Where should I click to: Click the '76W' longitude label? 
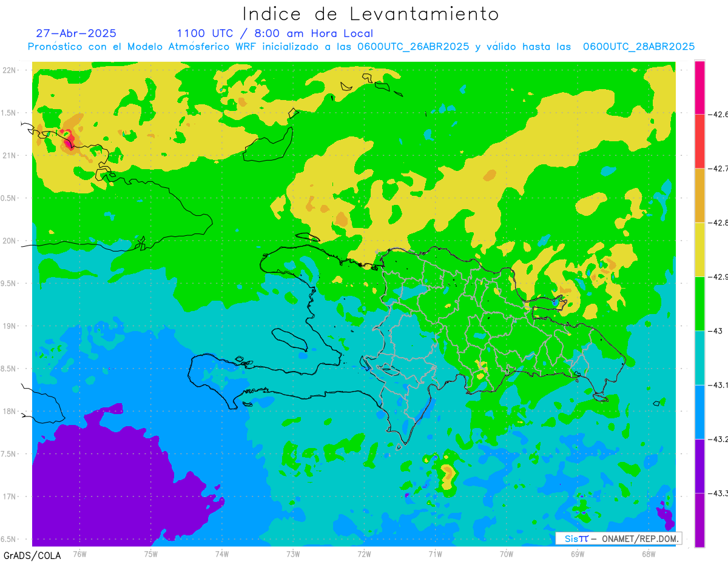pyautogui.click(x=79, y=554)
